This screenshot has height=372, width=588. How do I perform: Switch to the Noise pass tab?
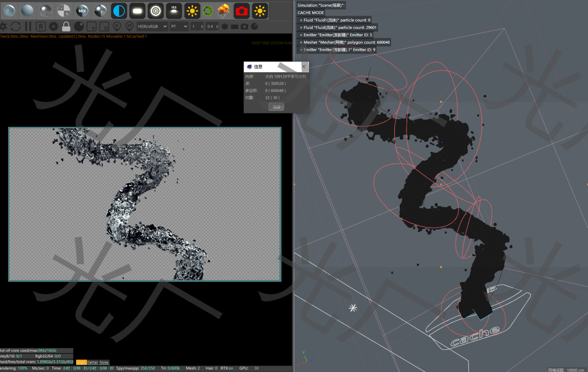[x=104, y=362]
